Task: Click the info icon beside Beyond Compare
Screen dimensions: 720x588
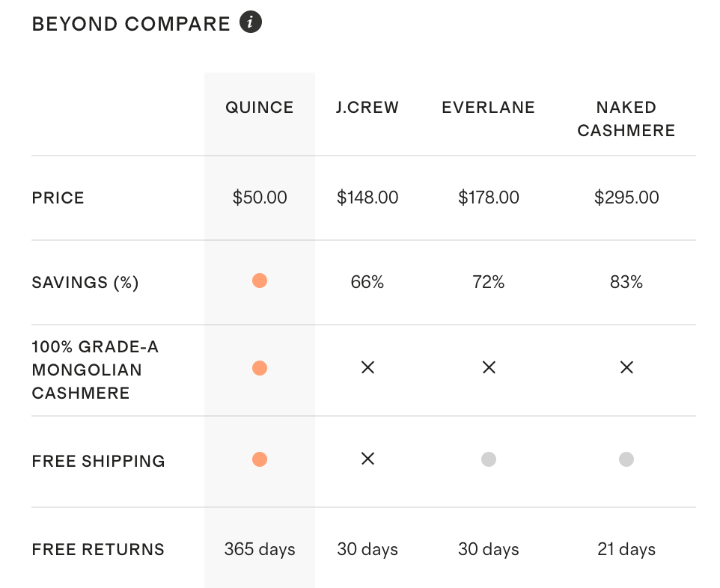Action: tap(251, 22)
